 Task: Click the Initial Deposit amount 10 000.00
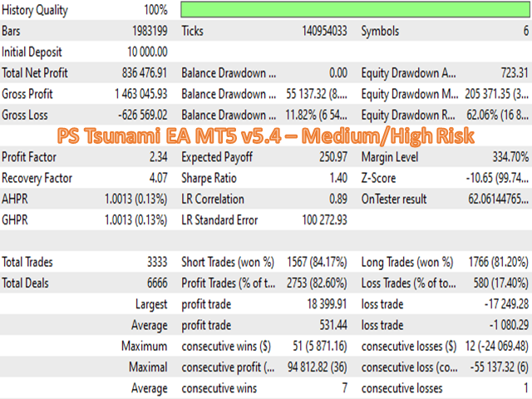click(x=147, y=52)
